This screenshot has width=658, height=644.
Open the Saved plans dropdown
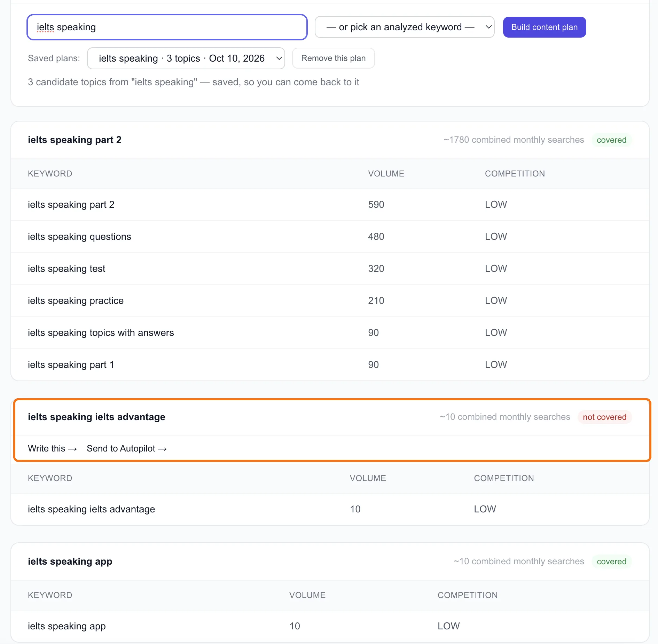tap(186, 58)
